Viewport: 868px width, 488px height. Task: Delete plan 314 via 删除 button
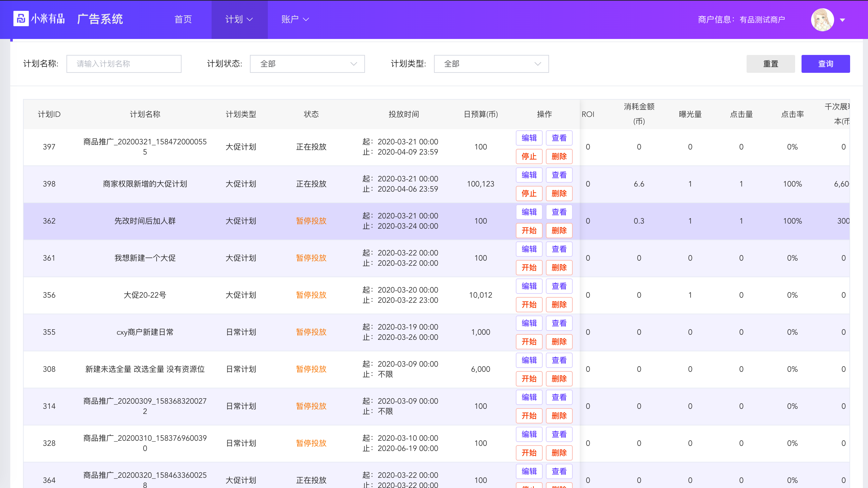559,416
